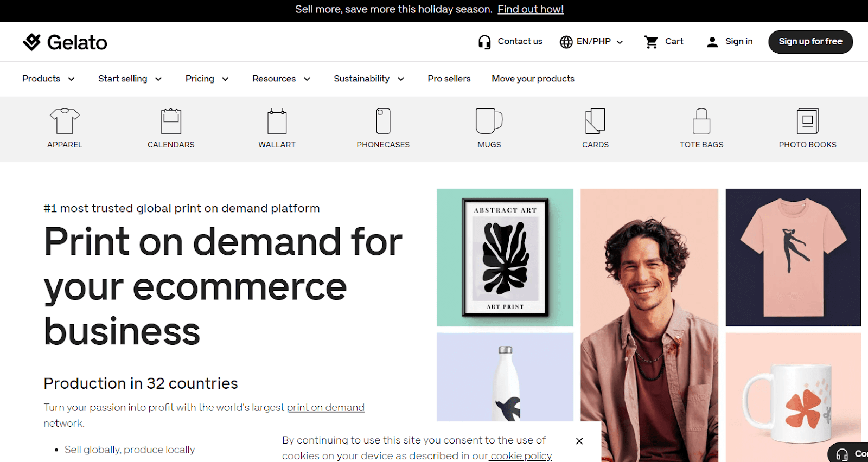Click the Gelato logo
This screenshot has width=868, height=462.
point(65,42)
